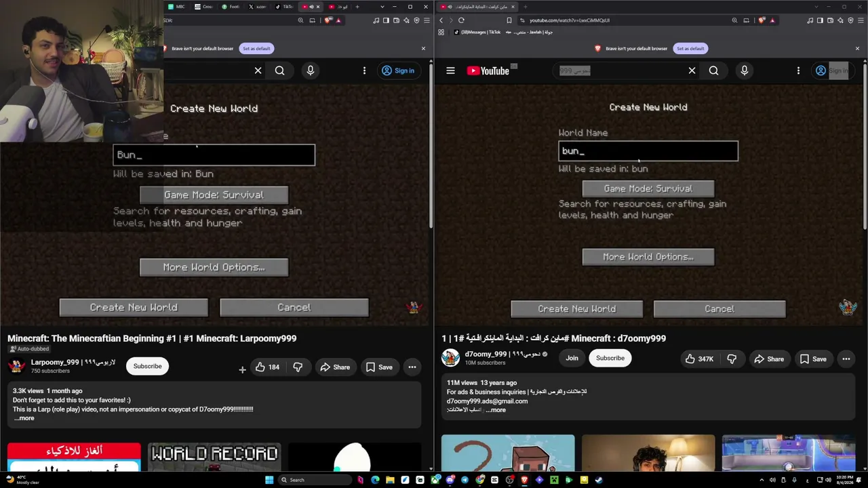The image size is (868, 488).
Task: Open media control music icon in d7oomy999 window
Action: [x=810, y=20]
